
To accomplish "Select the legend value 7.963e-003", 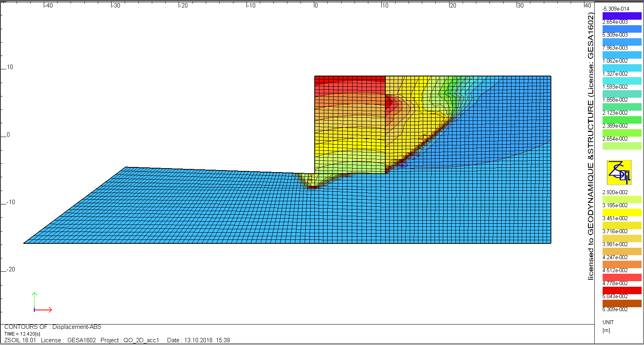I will 615,48.
